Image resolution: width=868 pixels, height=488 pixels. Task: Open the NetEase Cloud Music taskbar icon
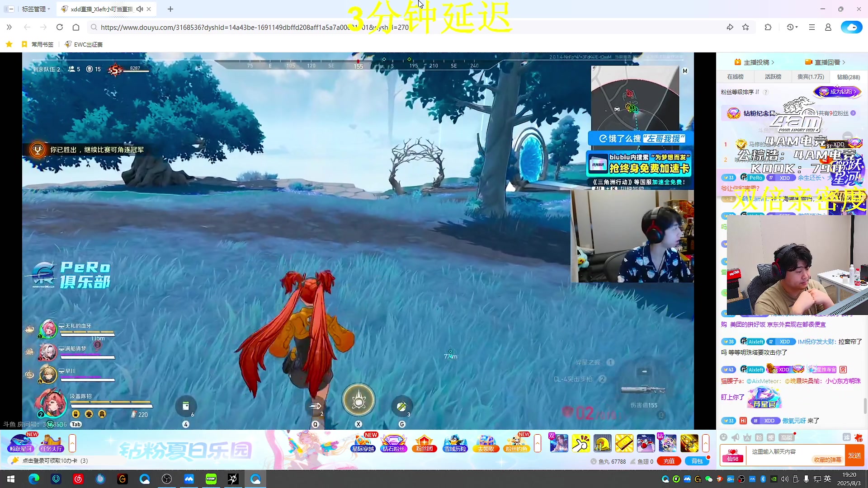[78, 479]
